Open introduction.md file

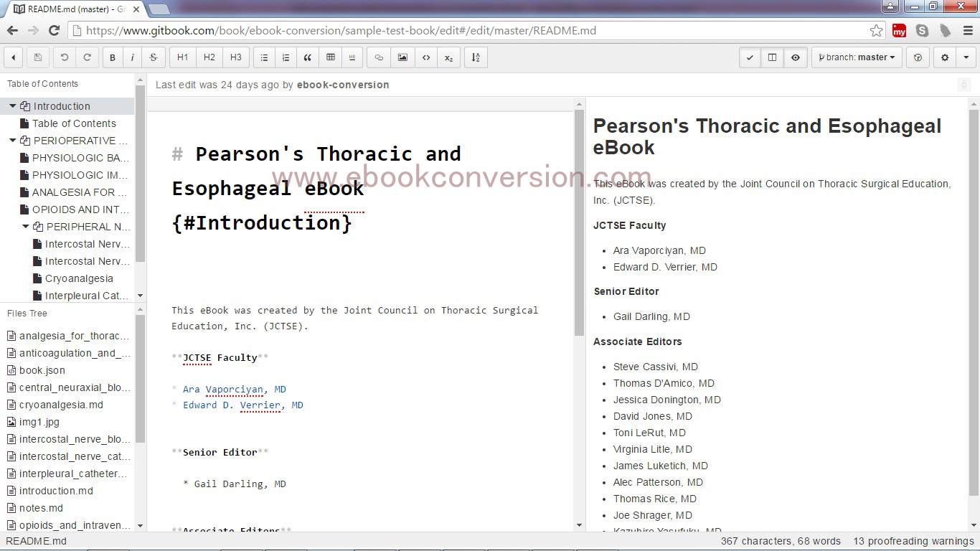(56, 491)
